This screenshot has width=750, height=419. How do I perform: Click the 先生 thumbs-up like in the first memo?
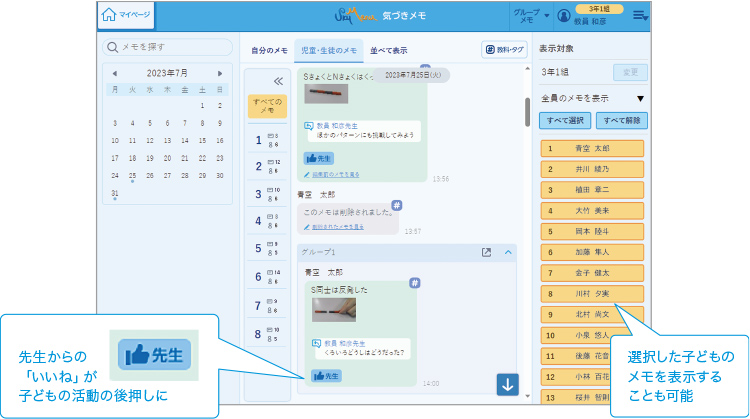(318, 158)
